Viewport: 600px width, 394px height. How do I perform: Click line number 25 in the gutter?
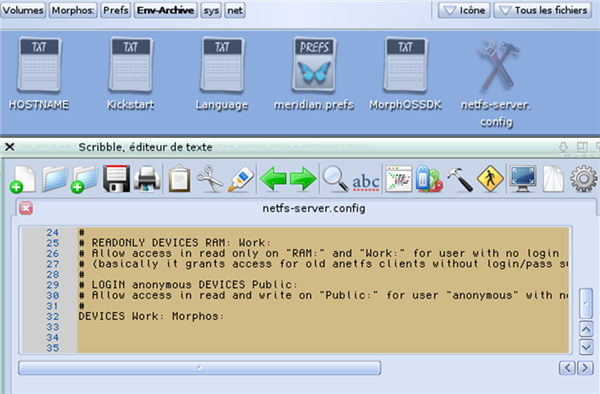coord(53,243)
